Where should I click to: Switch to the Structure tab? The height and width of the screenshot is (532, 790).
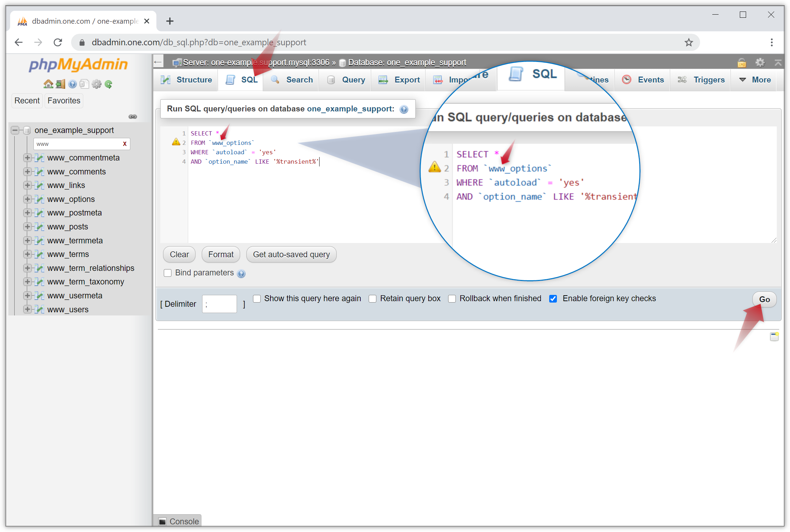point(187,80)
